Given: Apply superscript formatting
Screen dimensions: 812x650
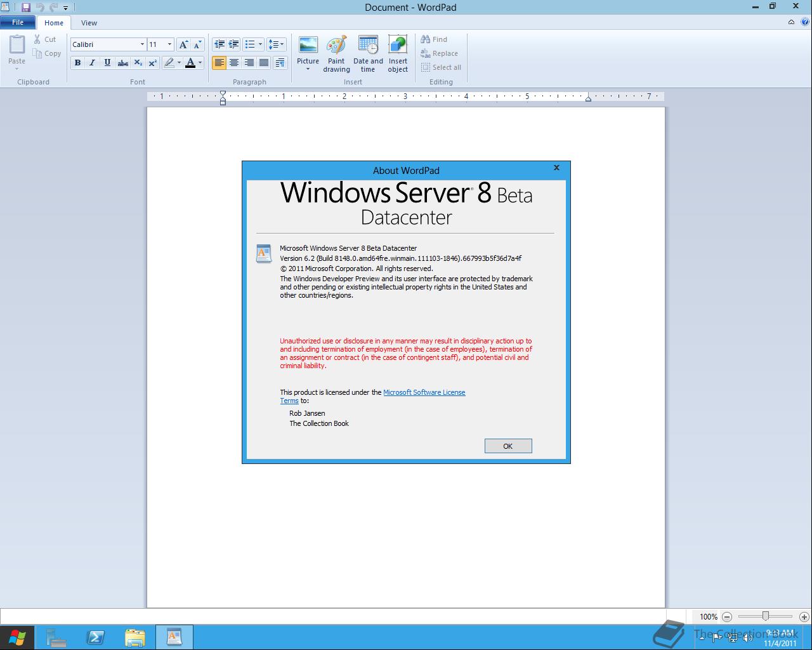Looking at the screenshot, I should pos(152,63).
